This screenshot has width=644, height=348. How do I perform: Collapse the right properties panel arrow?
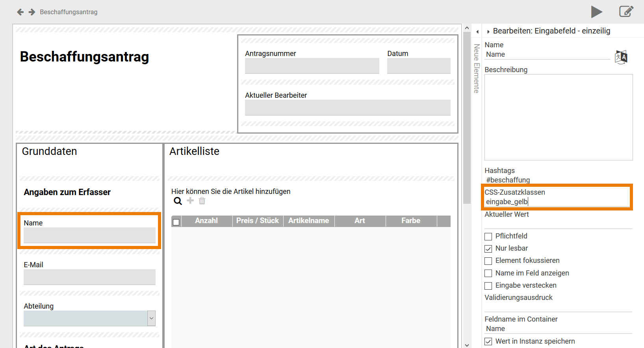click(x=477, y=32)
